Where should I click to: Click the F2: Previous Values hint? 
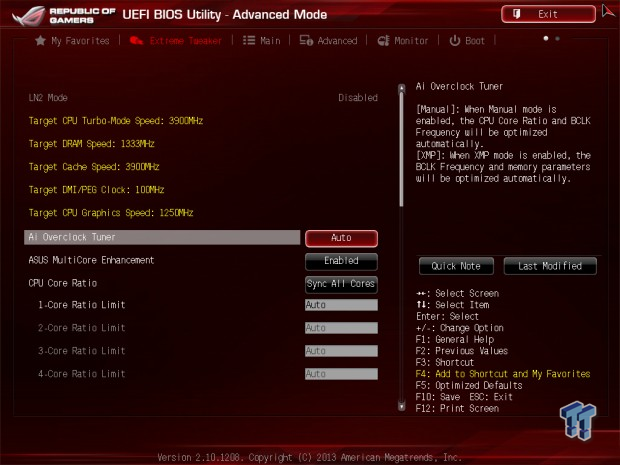(x=462, y=351)
